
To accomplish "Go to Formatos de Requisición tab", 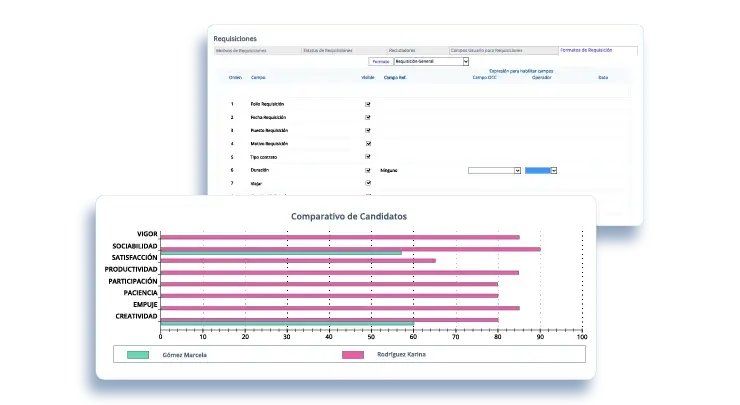I will [x=584, y=50].
